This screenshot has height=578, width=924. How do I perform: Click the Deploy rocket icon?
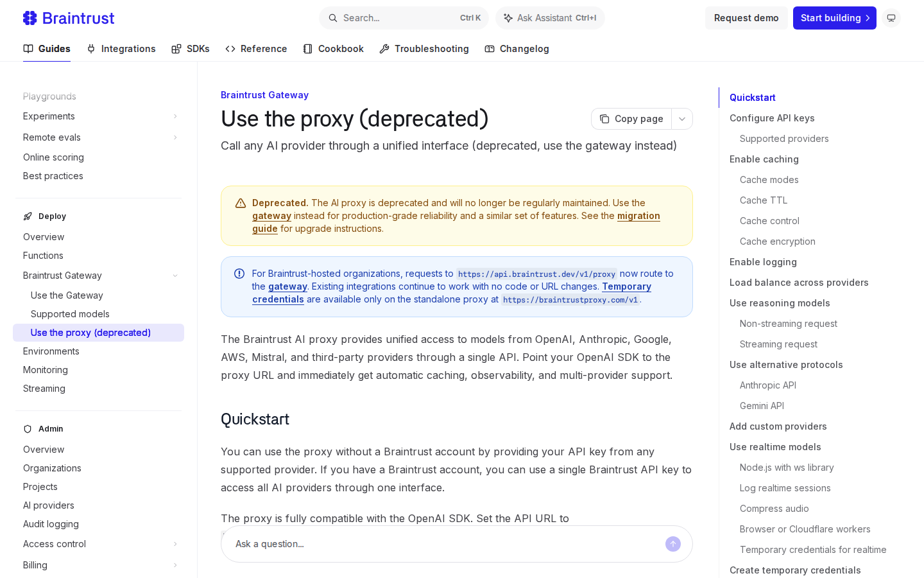pyautogui.click(x=28, y=216)
